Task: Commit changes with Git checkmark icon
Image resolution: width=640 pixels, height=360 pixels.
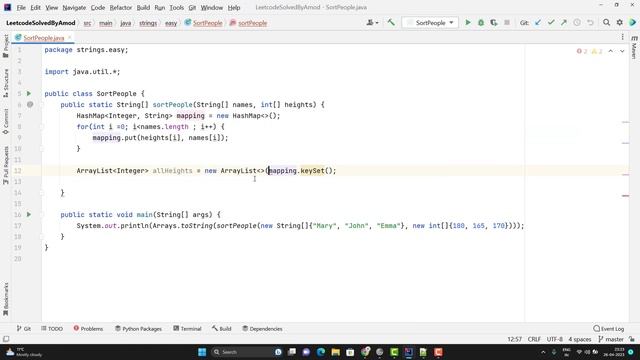Action: pyautogui.click(x=551, y=23)
